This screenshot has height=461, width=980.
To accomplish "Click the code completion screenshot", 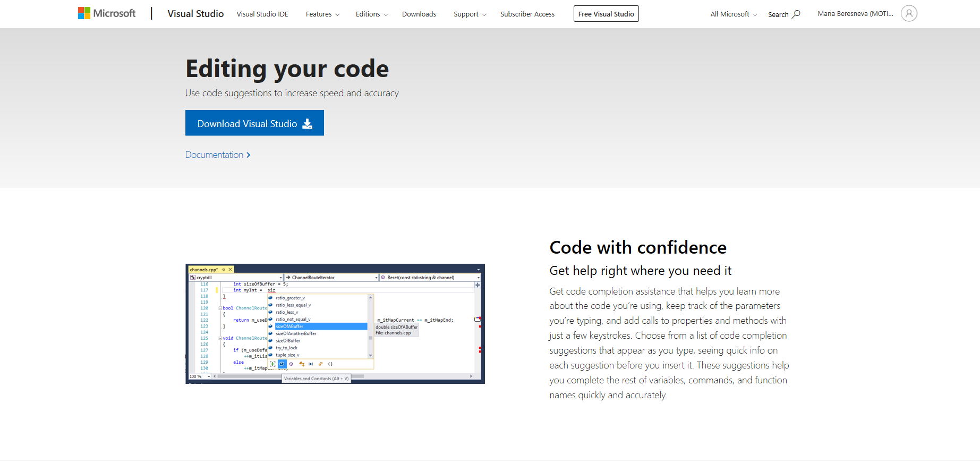I will pyautogui.click(x=335, y=324).
